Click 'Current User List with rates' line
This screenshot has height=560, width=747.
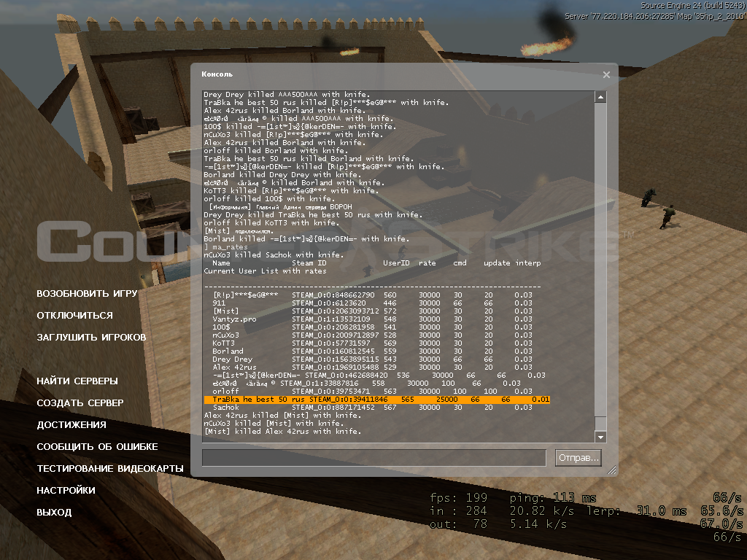point(266,271)
